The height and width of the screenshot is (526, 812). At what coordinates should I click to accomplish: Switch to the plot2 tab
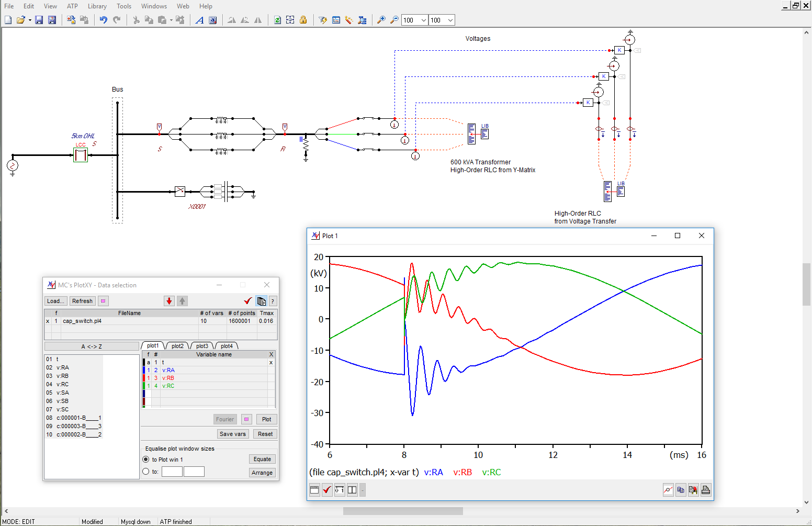point(177,346)
